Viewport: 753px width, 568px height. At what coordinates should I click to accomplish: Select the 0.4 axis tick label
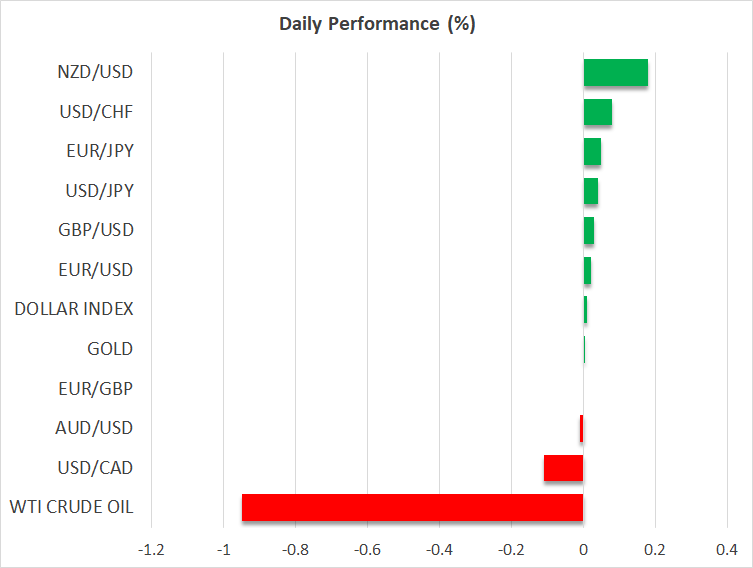[727, 549]
